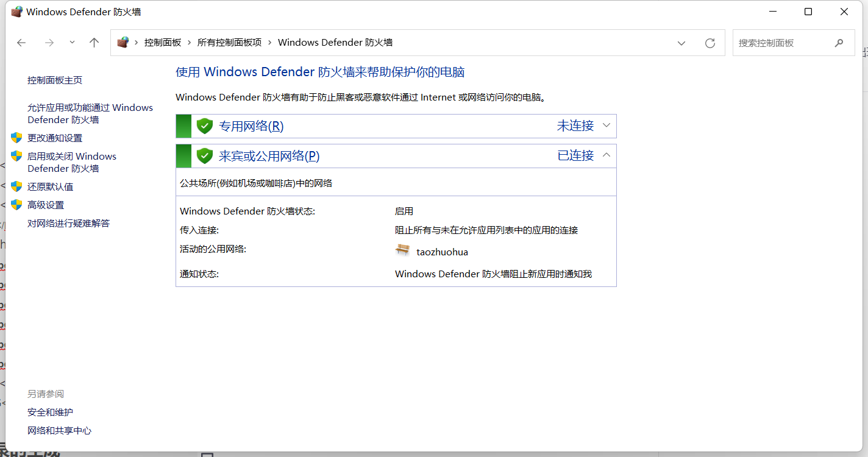This screenshot has height=457, width=868.
Task: Close the Windows Defender 防火墙 window
Action: click(844, 12)
